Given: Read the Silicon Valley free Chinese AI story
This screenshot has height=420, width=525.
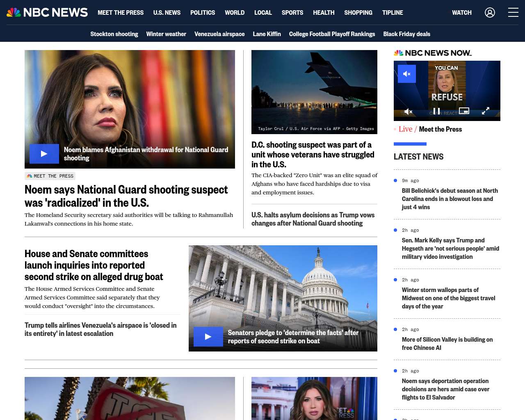Looking at the screenshot, I should 447,344.
